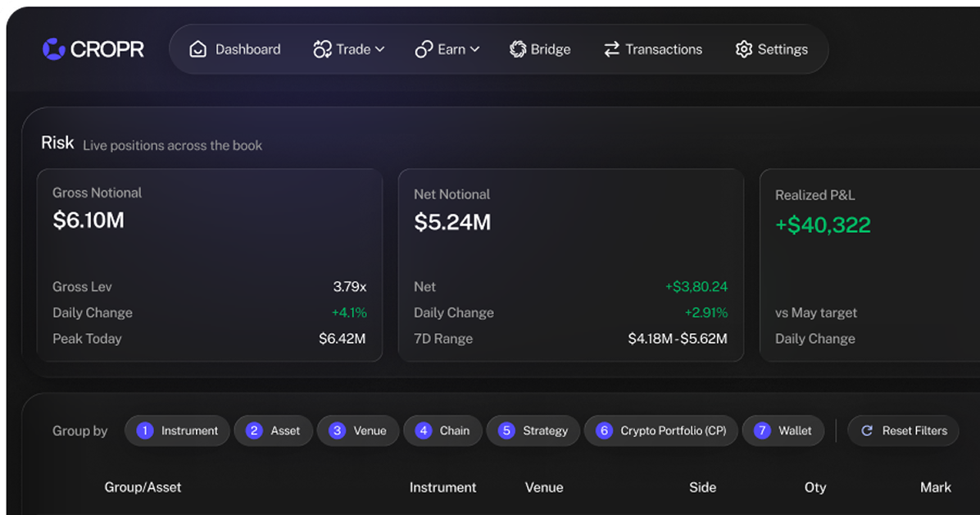The height and width of the screenshot is (515, 980).
Task: Open the Dashboard nav item
Action: click(x=235, y=49)
